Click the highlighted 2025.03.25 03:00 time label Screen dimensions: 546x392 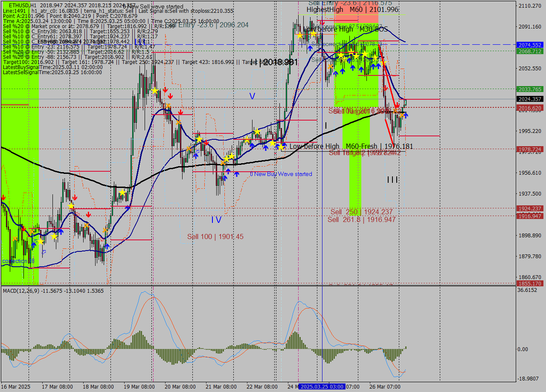point(322,386)
